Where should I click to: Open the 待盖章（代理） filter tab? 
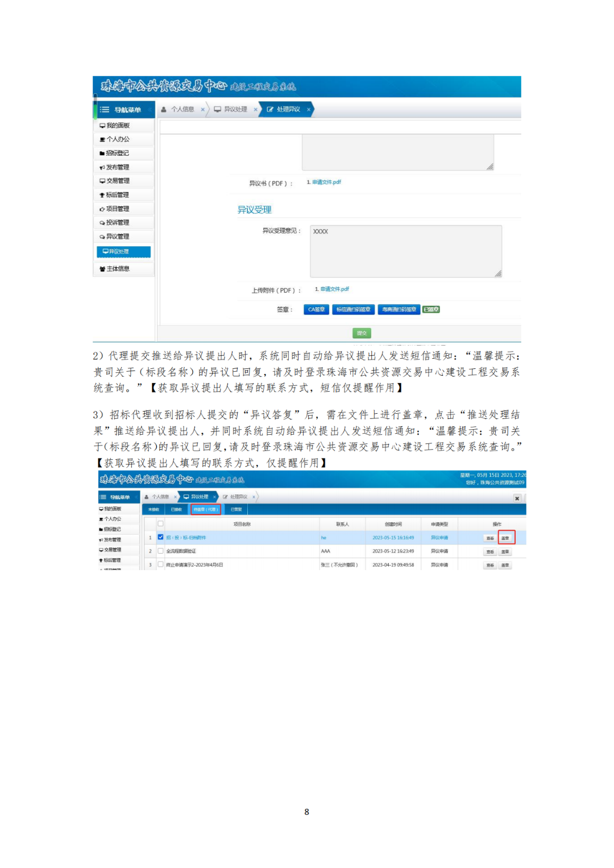[x=208, y=509]
